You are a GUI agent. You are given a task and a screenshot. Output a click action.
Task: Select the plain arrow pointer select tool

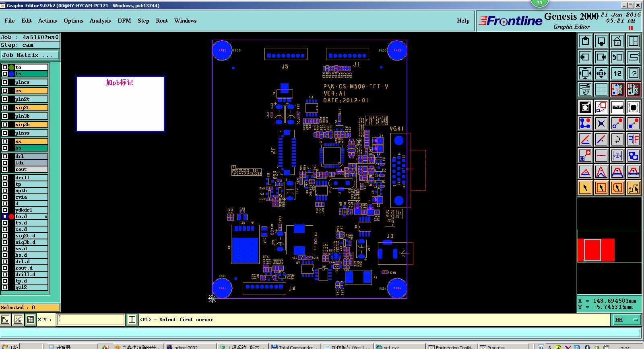click(x=585, y=188)
